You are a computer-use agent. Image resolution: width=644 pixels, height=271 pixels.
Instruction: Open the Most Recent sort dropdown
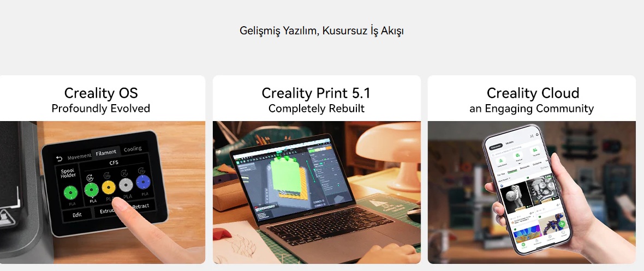click(x=504, y=179)
